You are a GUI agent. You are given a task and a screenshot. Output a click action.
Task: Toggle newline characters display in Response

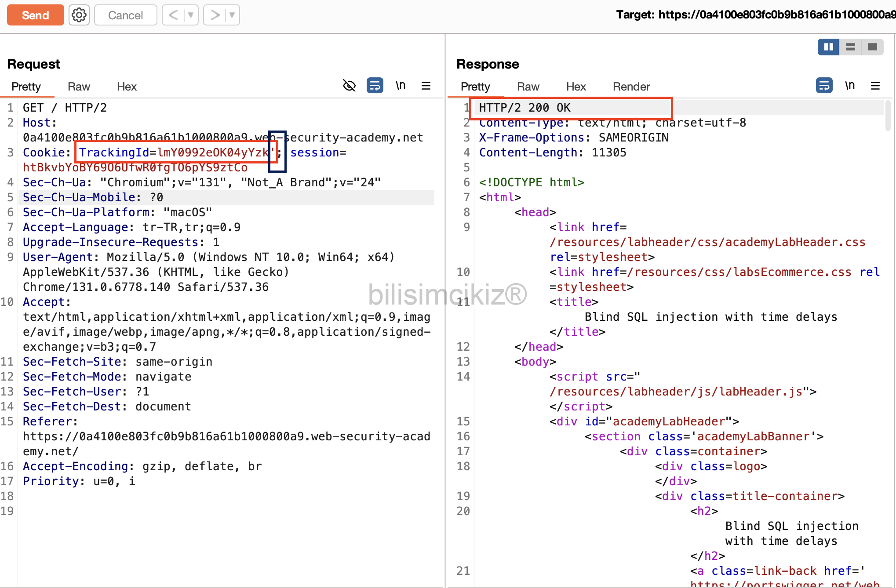[849, 85]
